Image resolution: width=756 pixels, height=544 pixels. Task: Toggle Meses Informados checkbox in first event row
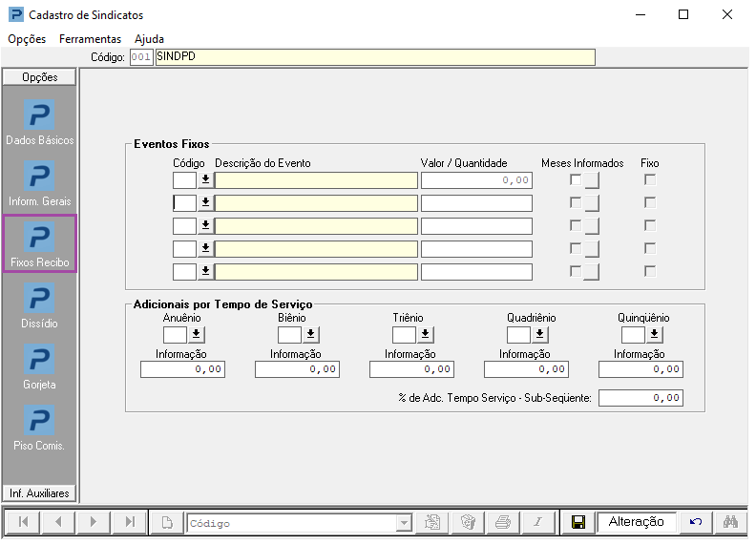tap(576, 179)
